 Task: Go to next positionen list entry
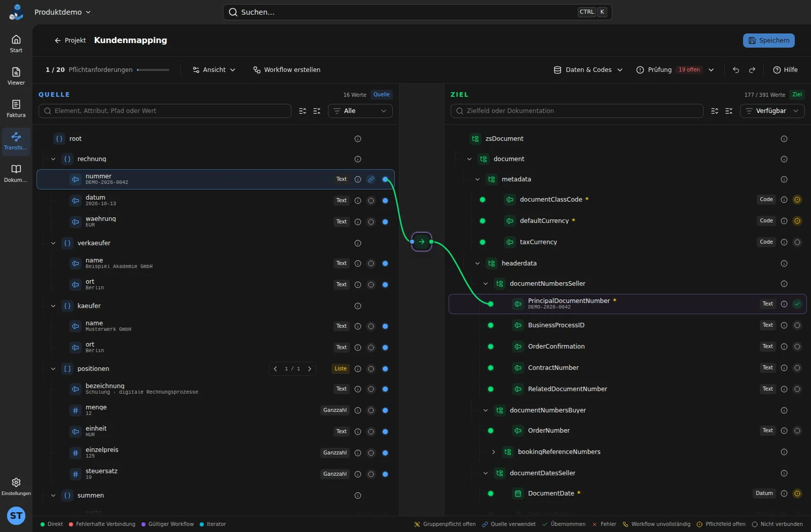click(310, 369)
